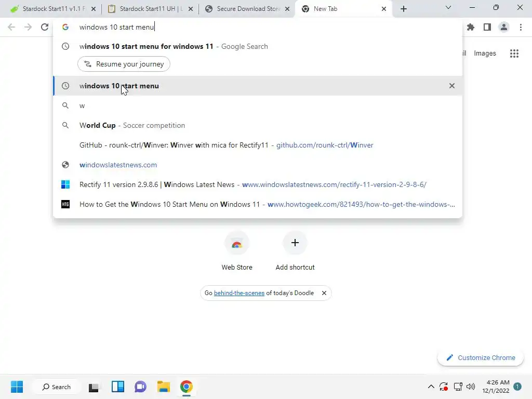Open volume speaker tray icon
Viewport: 532px width, 399px height.
471,387
